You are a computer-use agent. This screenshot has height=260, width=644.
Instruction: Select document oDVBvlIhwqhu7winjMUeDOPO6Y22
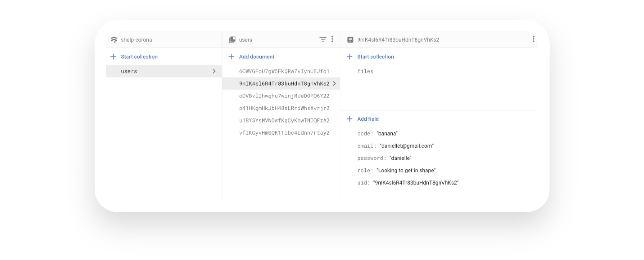point(284,96)
